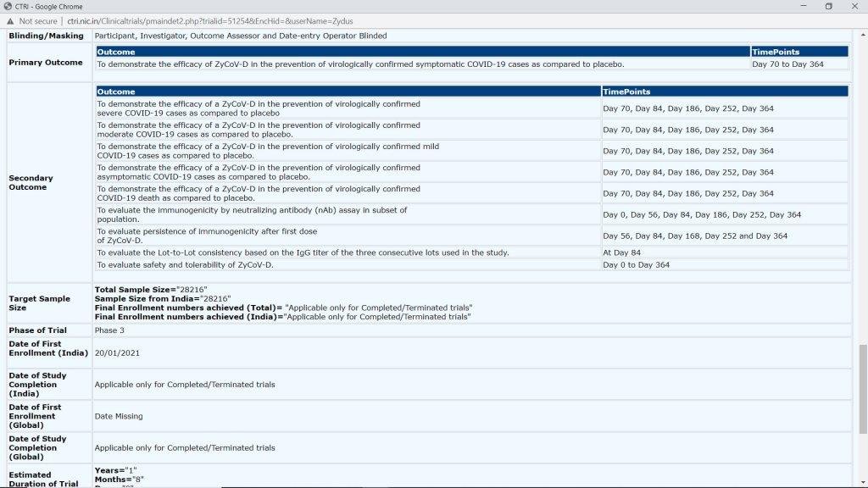Click the 'Date Missing' value
Image resolution: width=868 pixels, height=488 pixels.
click(x=119, y=416)
